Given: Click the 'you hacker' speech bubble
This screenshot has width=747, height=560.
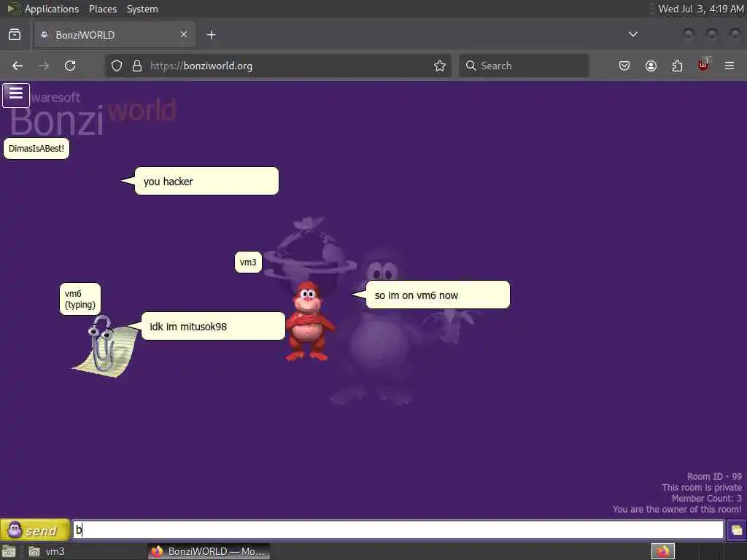Looking at the screenshot, I should pos(206,181).
